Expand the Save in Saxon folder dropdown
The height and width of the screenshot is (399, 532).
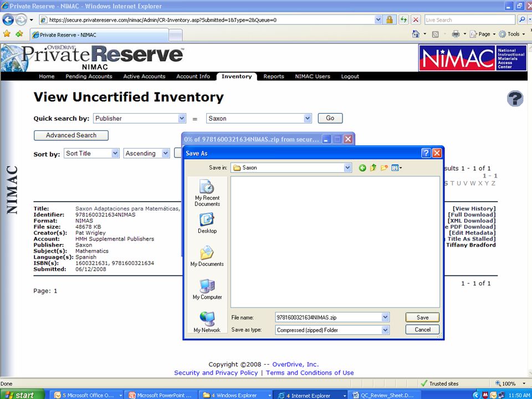tap(347, 167)
